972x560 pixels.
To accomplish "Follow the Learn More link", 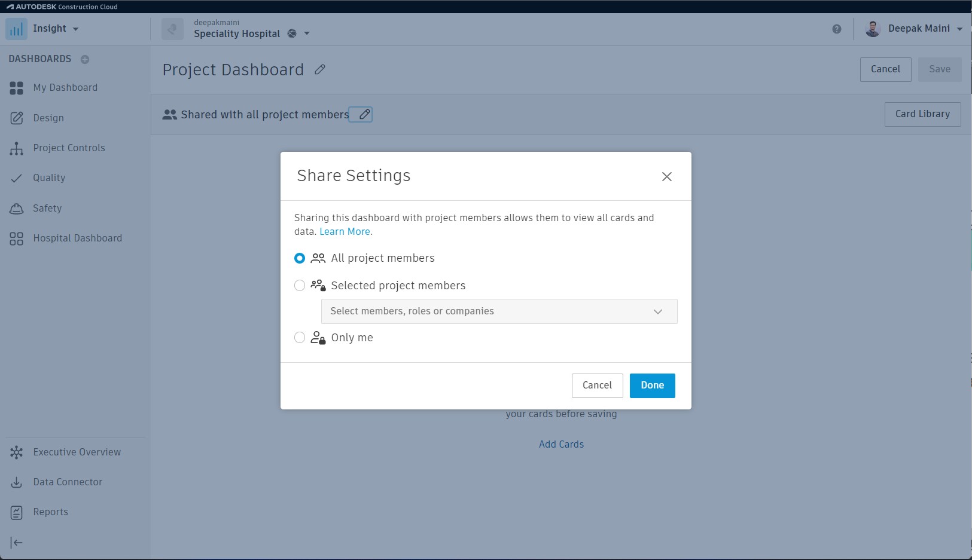I will click(x=345, y=232).
